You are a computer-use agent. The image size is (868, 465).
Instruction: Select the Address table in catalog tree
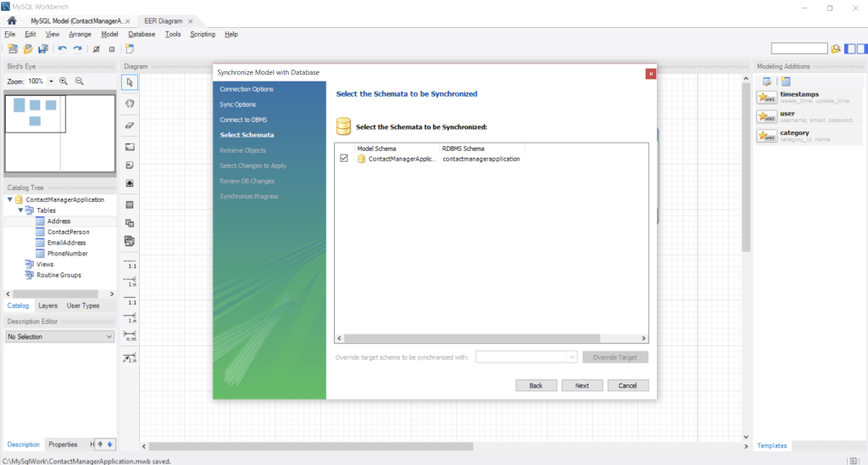point(58,221)
